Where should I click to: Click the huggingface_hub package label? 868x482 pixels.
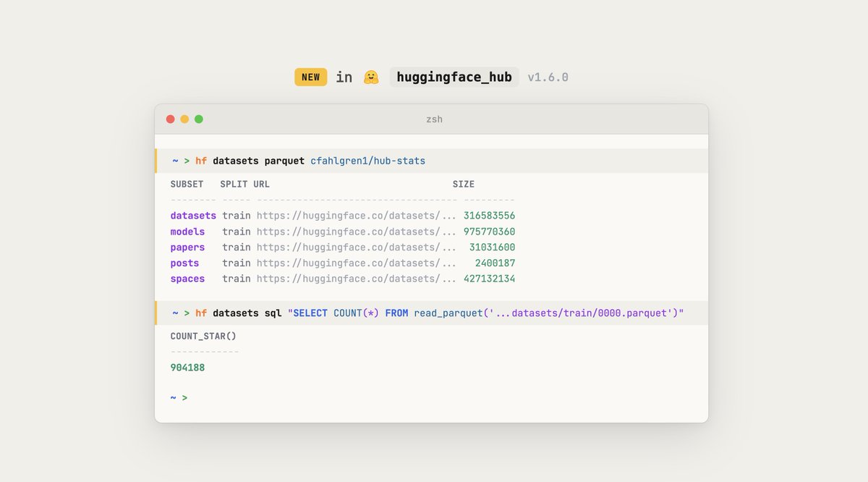[454, 77]
